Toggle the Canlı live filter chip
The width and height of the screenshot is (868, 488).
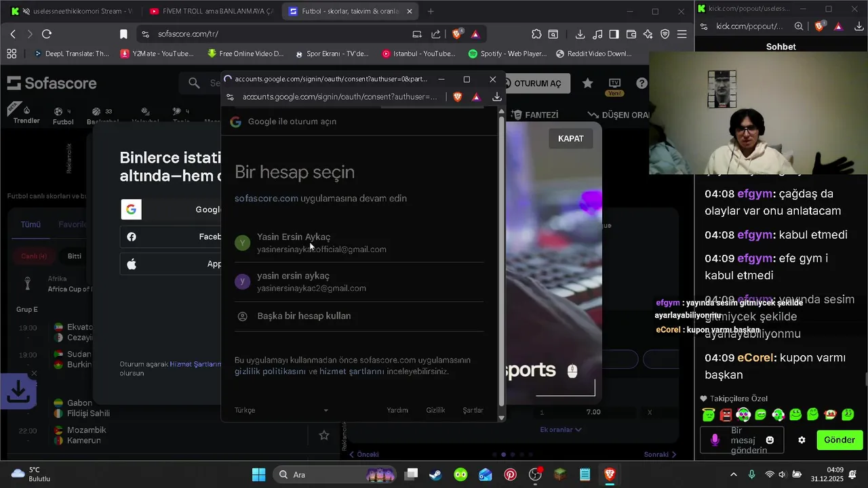(x=34, y=256)
